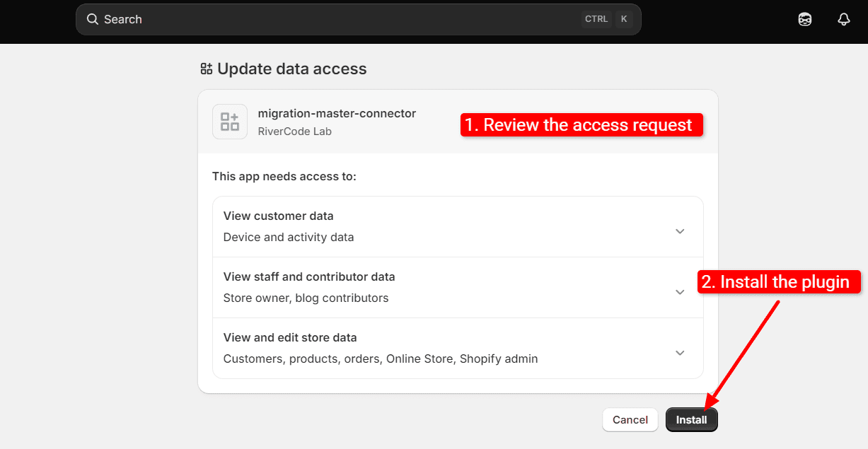Expand View staff and contributor data chevron
The height and width of the screenshot is (449, 868).
pos(680,292)
